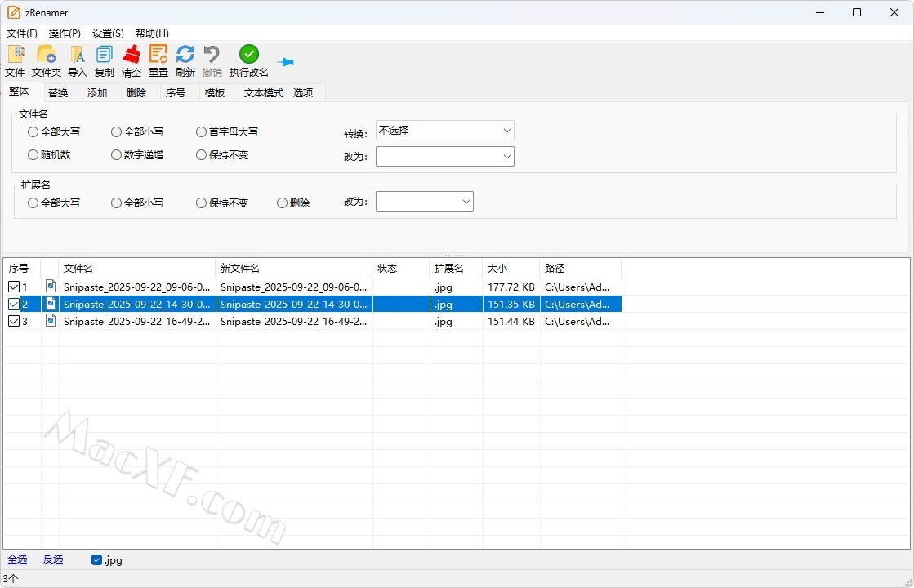Click the blue pin window icon

click(286, 62)
